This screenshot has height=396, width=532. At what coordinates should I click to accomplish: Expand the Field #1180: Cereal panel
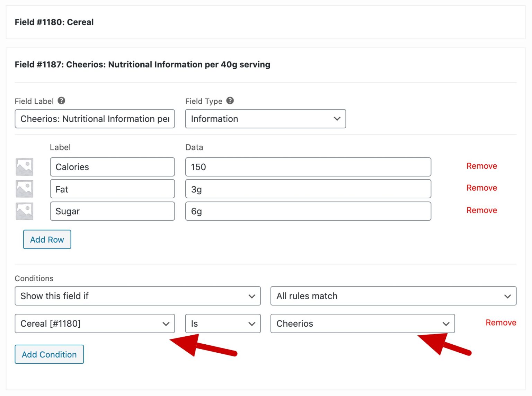tap(54, 22)
